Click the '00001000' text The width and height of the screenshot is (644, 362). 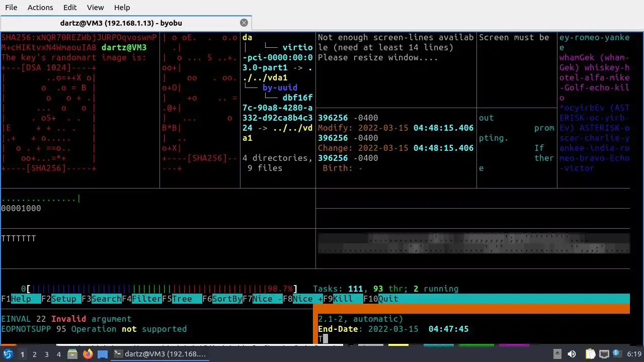point(21,208)
